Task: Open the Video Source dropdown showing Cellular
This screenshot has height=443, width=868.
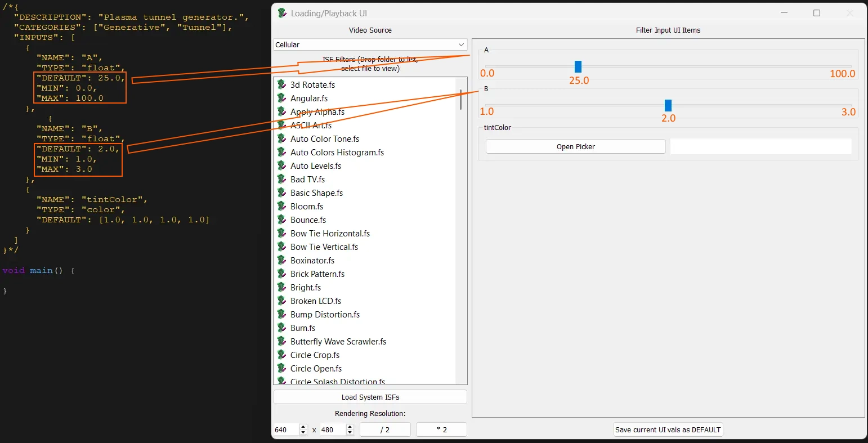Action: 370,44
